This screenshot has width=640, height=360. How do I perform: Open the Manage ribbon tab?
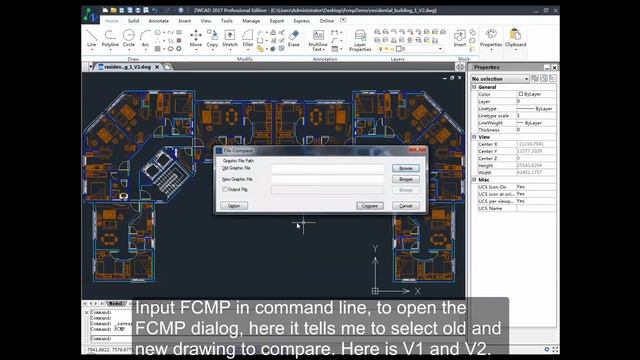(x=251, y=20)
